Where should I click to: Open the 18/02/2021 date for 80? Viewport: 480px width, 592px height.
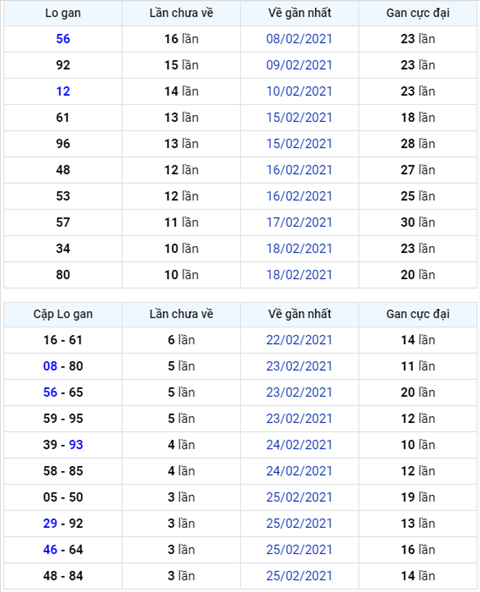(x=299, y=275)
